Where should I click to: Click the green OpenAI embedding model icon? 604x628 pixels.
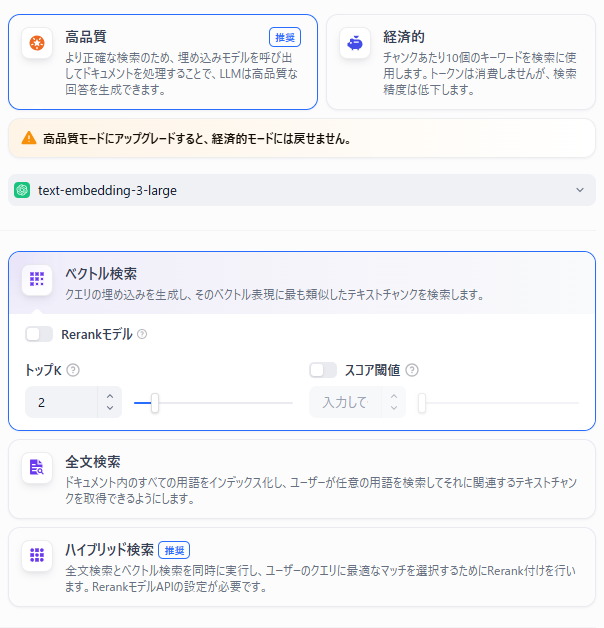tap(22, 190)
